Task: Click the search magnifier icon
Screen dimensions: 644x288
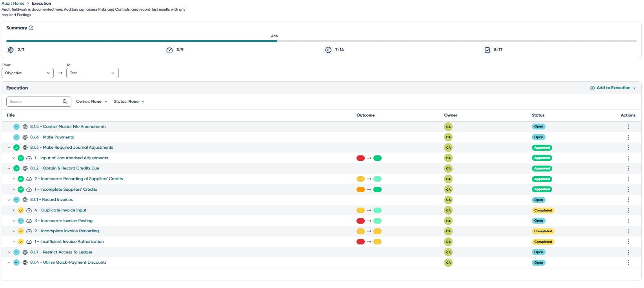Action: point(65,102)
